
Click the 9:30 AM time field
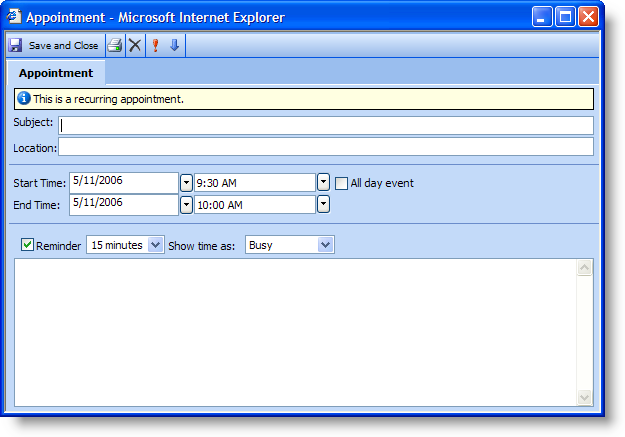coord(255,183)
